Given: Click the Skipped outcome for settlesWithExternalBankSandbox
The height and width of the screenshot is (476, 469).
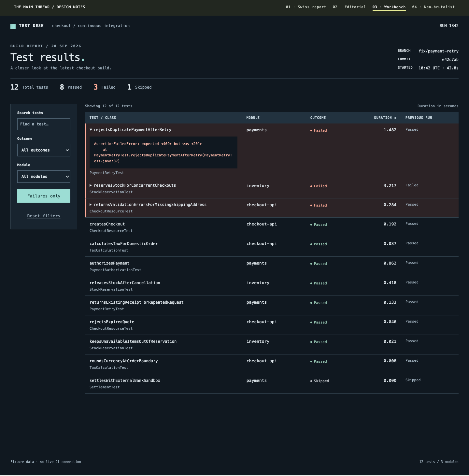Looking at the screenshot, I should coord(320,381).
